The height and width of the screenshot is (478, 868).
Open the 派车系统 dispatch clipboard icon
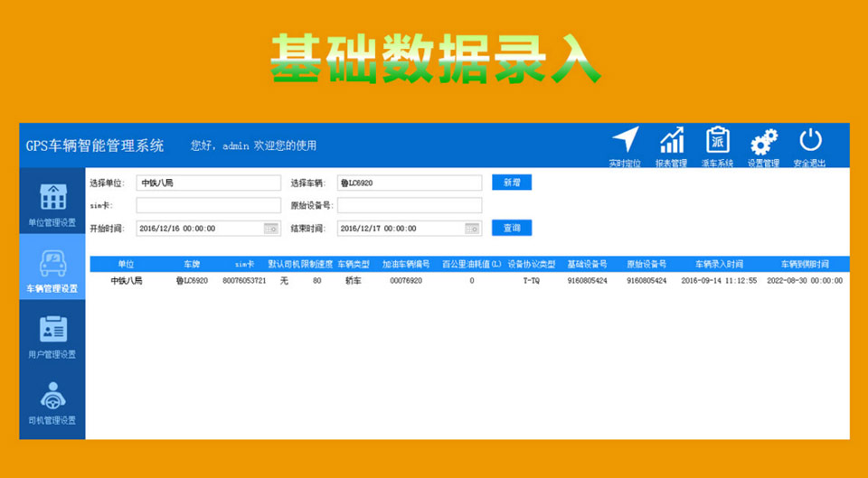pyautogui.click(x=717, y=140)
